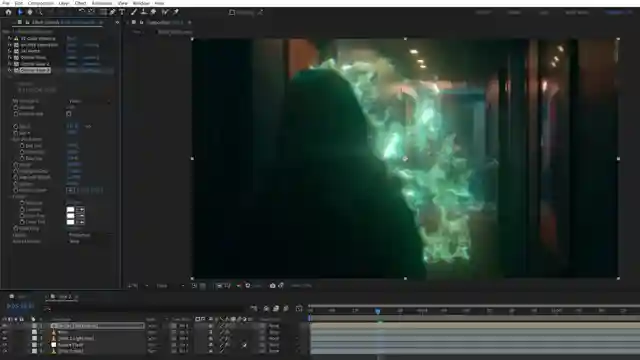Screen dimensions: 640x360
Task: Hide the Light.mov layer via eye toggle
Action: click(x=5, y=338)
